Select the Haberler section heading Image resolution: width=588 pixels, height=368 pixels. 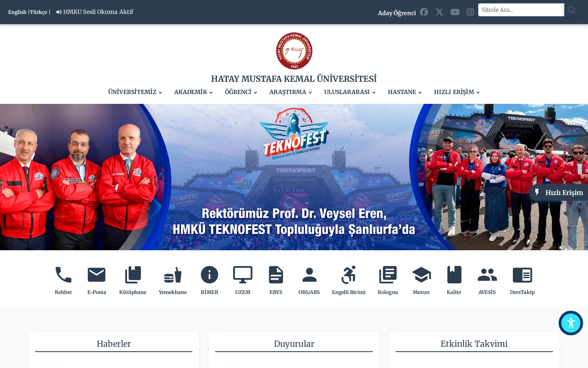click(114, 343)
